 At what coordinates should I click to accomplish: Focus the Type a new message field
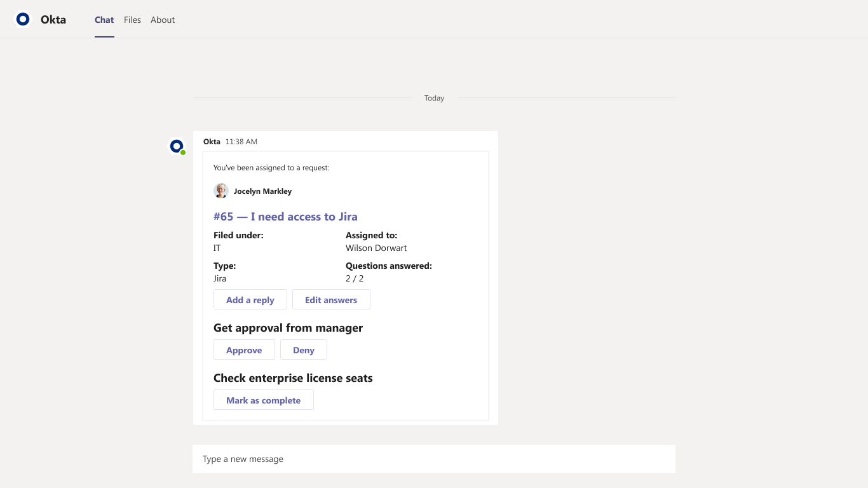(434, 459)
